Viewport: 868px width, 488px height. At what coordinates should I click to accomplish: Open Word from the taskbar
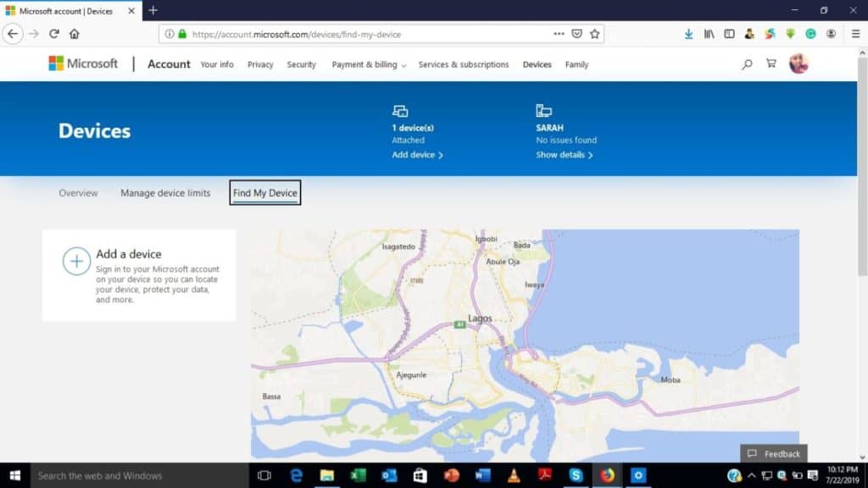point(482,475)
